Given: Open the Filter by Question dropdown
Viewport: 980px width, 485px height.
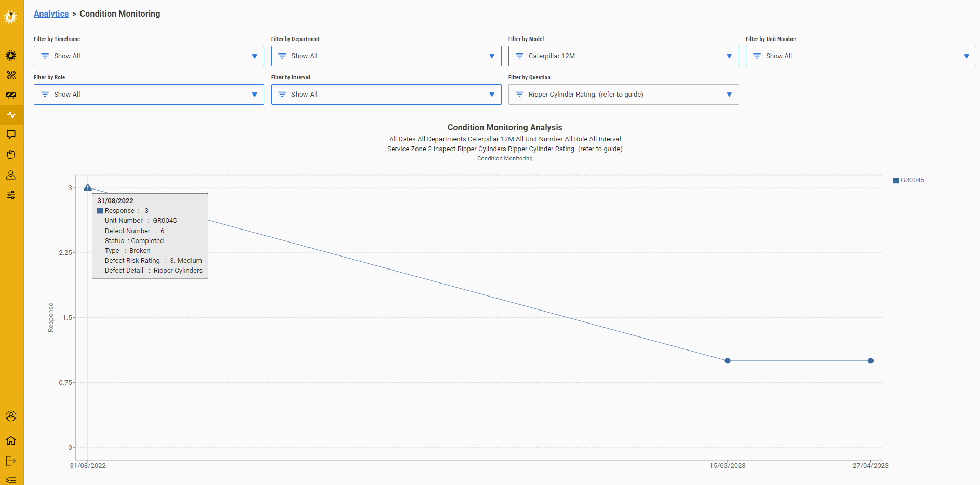Looking at the screenshot, I should click(624, 95).
